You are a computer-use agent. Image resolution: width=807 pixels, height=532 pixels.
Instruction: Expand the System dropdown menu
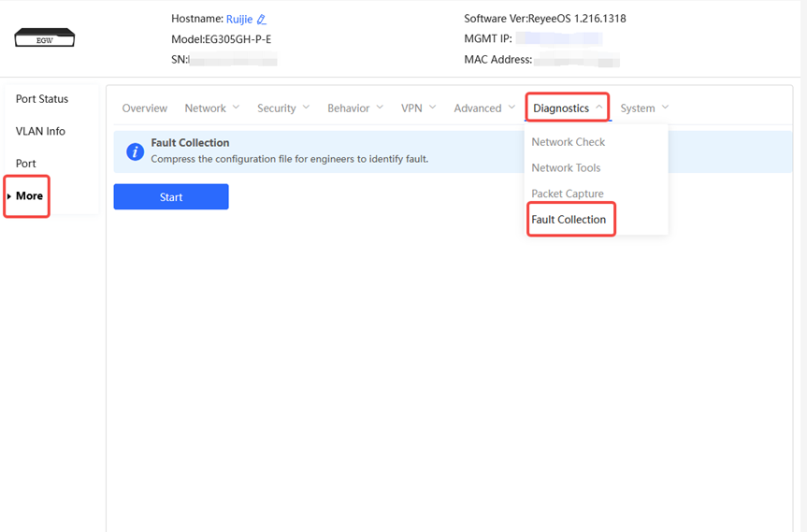tap(644, 108)
